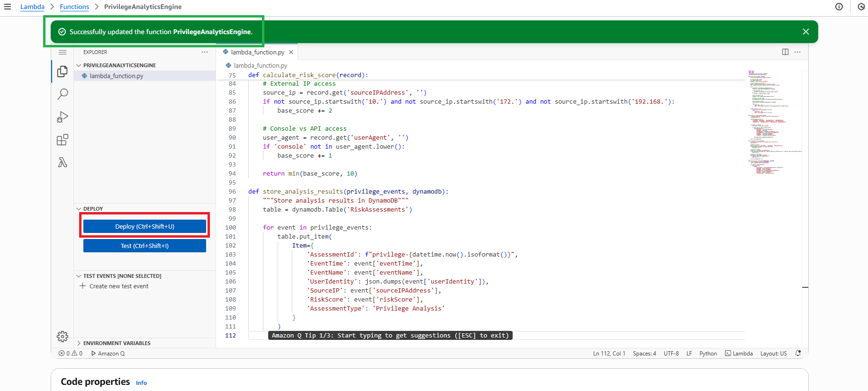Screen dimensions: 868x391
Task: Click Layout: US in status bar
Action: coord(774,354)
